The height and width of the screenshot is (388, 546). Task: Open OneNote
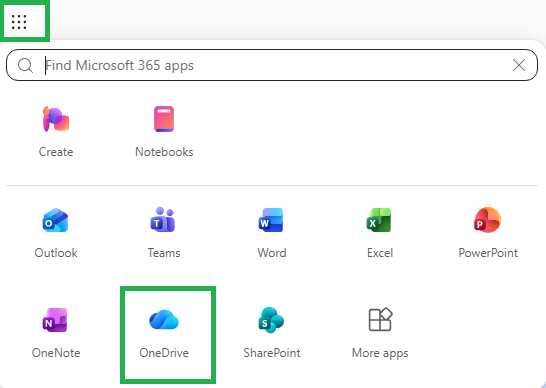pyautogui.click(x=56, y=333)
